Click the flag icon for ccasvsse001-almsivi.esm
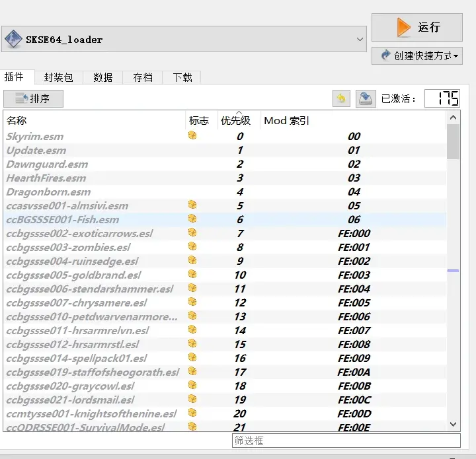Viewport: 476px width, 459px height. coord(192,205)
